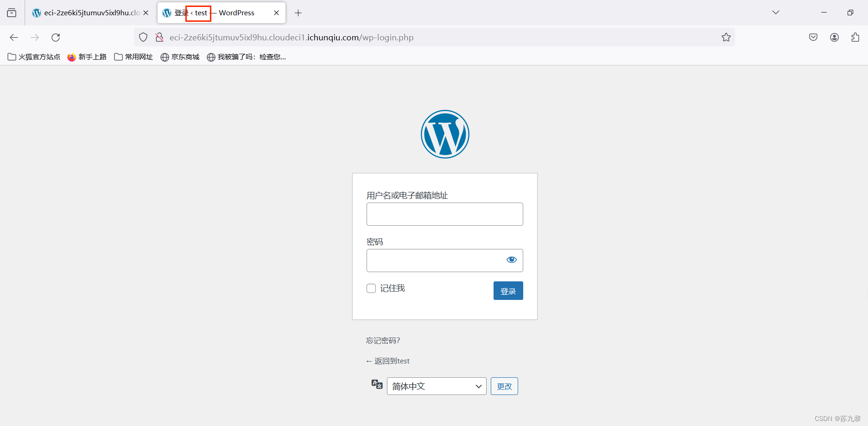Open the recent tabs view icon
Screen dimensions: 868x426
click(12, 13)
